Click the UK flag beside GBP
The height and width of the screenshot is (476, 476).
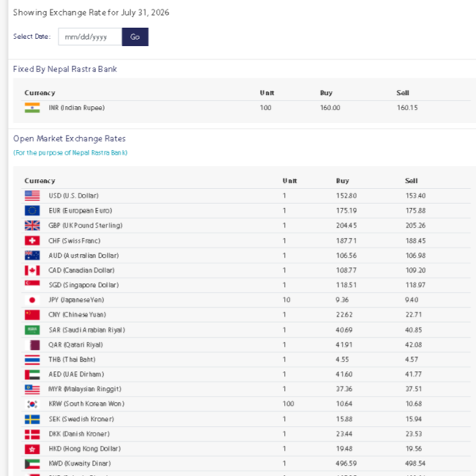(x=33, y=225)
